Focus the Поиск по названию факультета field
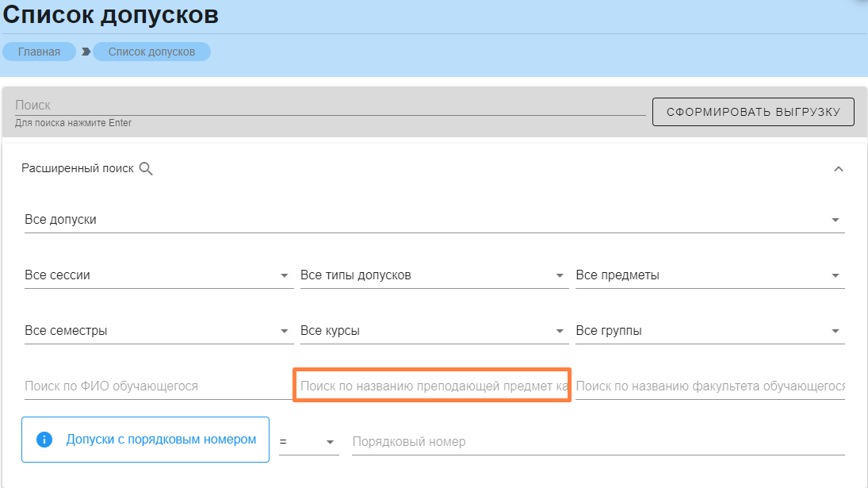The image size is (868, 488). [709, 386]
